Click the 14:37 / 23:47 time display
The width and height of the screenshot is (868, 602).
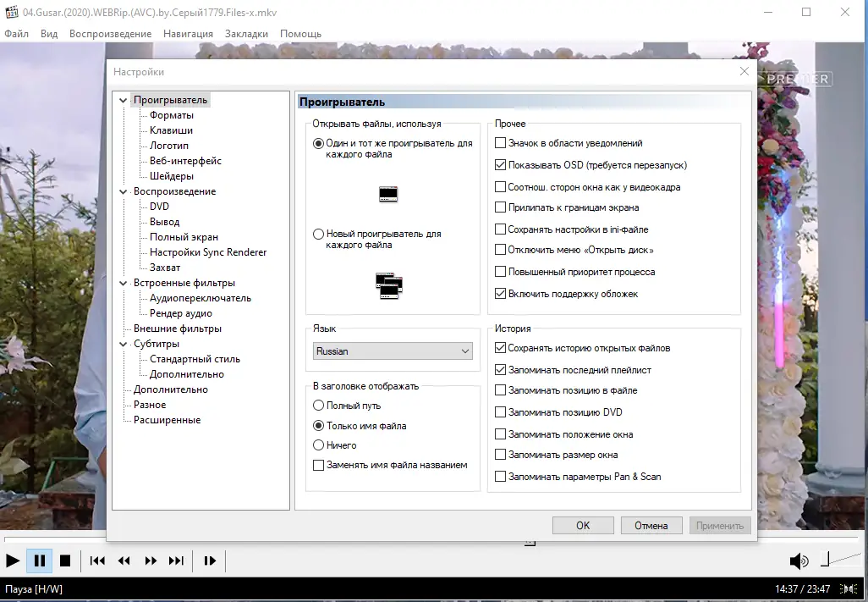click(x=802, y=588)
